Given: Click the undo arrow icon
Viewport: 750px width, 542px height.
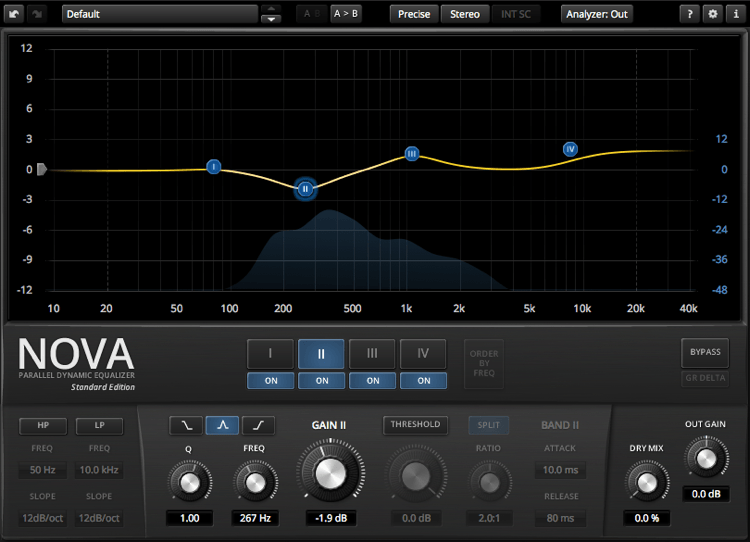Looking at the screenshot, I should pos(14,14).
